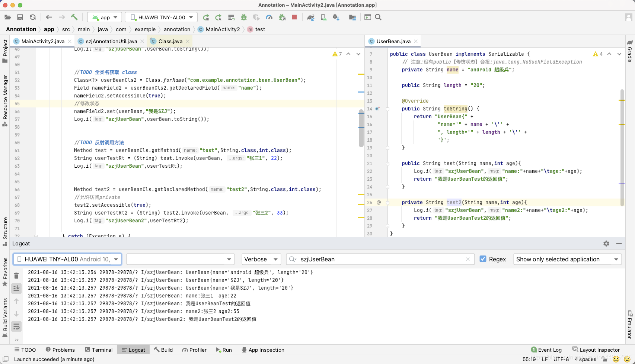This screenshot has width=635, height=364.
Task: Toggle scroll to end in Logcat
Action: 16,288
